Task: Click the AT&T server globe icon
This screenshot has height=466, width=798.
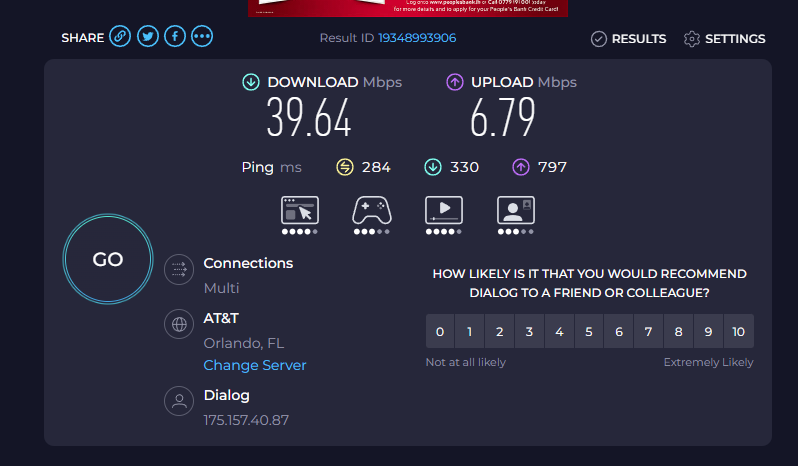Action: (x=179, y=324)
